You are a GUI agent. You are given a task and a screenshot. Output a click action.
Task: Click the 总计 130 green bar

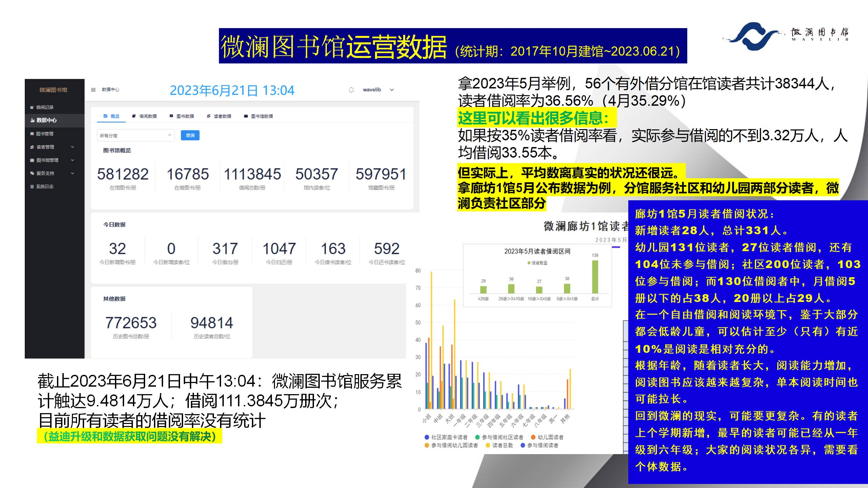point(595,277)
